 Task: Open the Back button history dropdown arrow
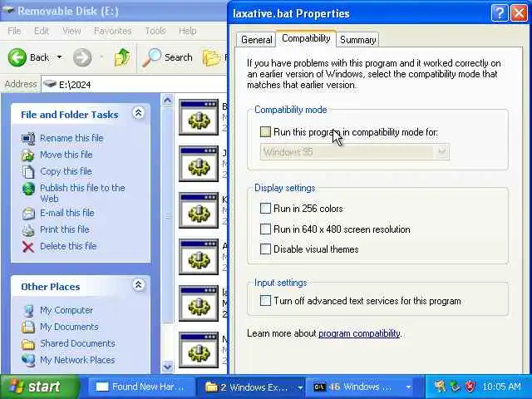[x=59, y=57]
